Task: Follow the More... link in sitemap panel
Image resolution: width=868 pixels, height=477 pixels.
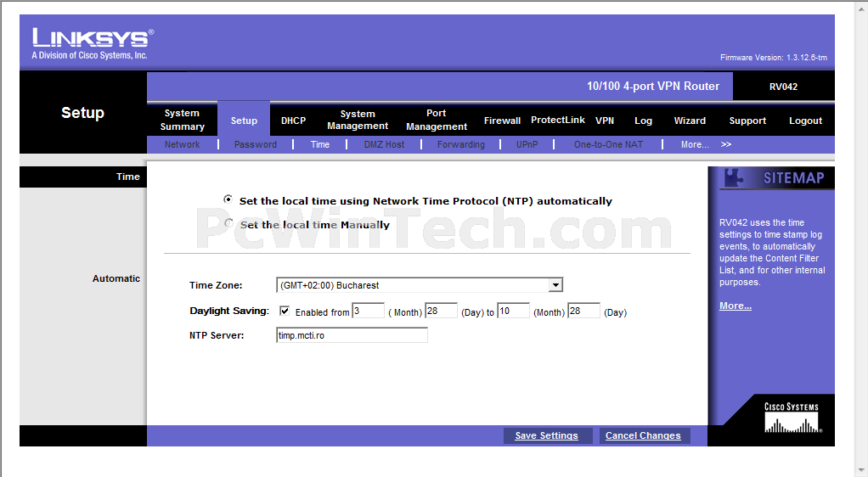Action: 736,306
